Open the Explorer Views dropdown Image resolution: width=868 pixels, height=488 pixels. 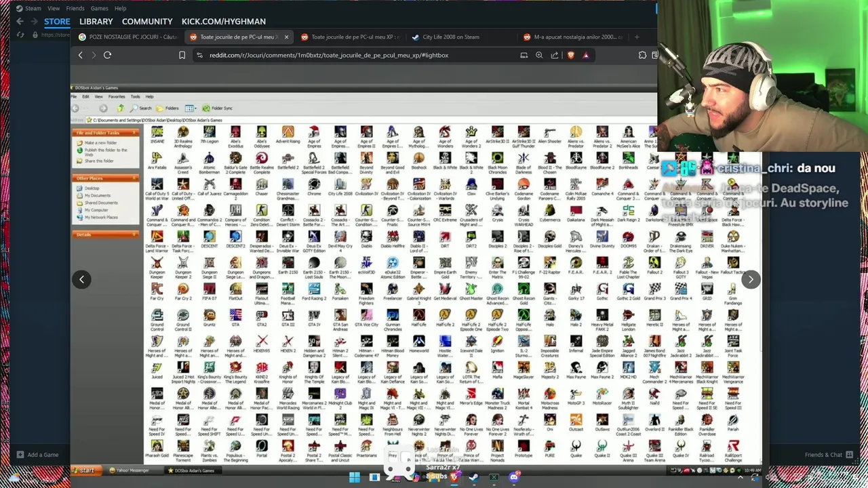click(x=191, y=108)
